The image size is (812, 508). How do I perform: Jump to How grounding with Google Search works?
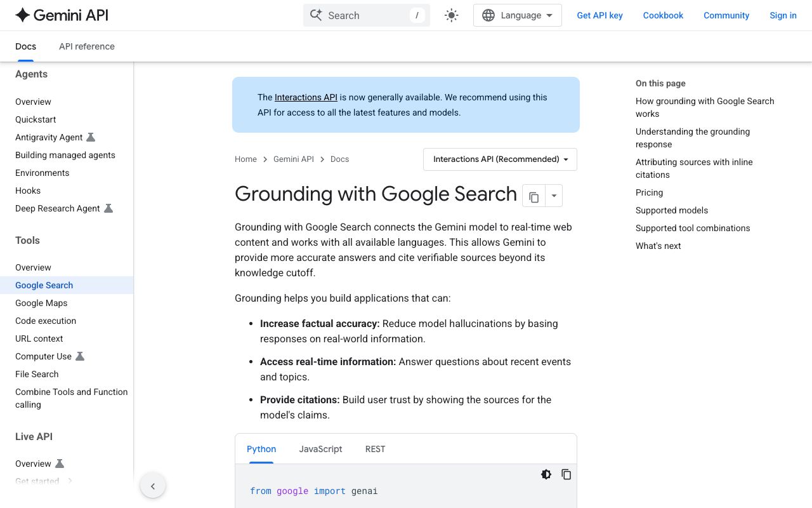coord(705,107)
